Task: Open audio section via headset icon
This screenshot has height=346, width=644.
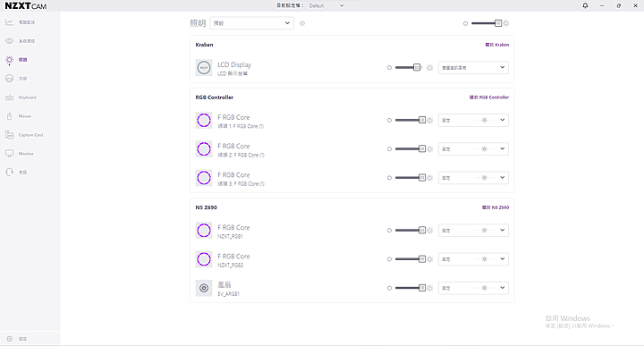Action: tap(10, 173)
